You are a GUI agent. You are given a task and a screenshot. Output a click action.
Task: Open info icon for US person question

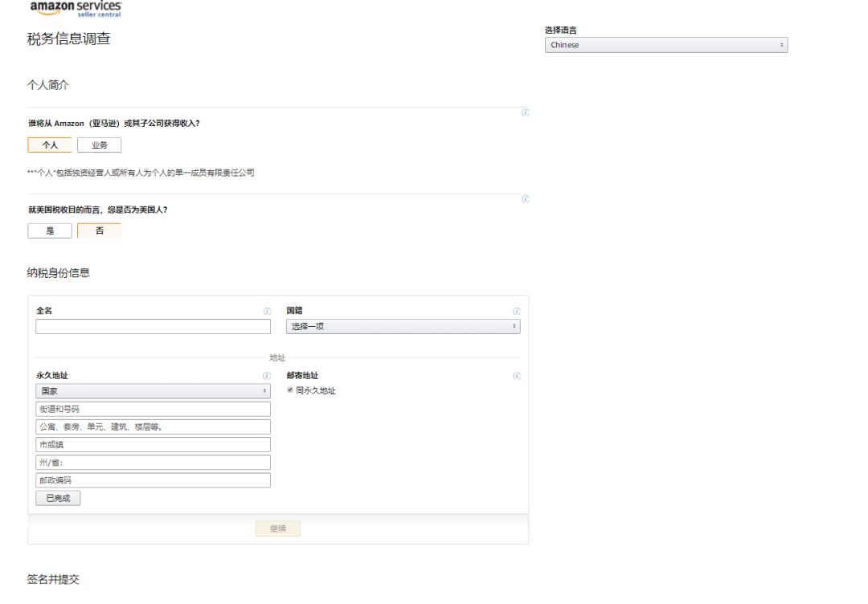tap(526, 199)
